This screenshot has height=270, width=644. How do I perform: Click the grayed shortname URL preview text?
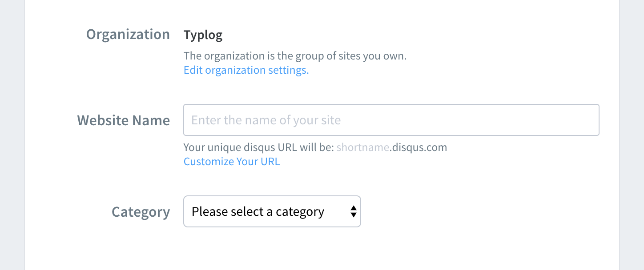363,147
